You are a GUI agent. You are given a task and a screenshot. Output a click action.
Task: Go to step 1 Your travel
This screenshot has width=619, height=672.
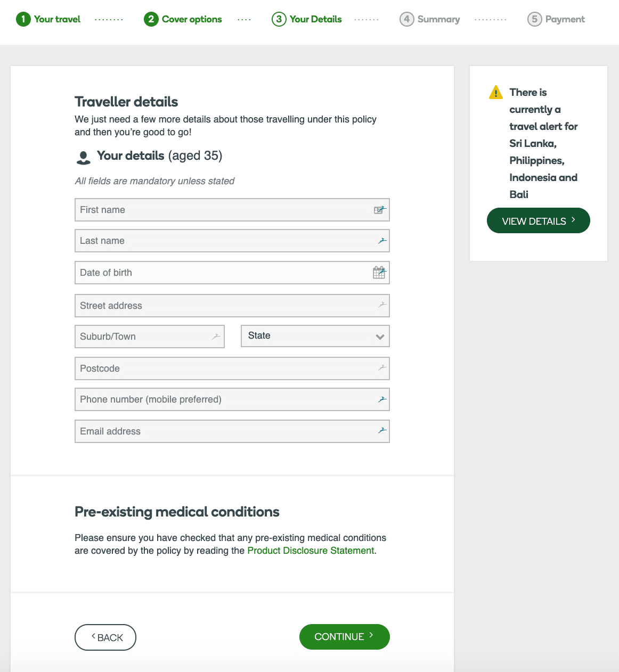coord(48,19)
